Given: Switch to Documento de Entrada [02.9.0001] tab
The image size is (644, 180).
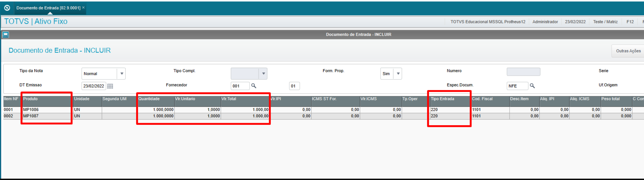Looking at the screenshot, I should (48, 8).
